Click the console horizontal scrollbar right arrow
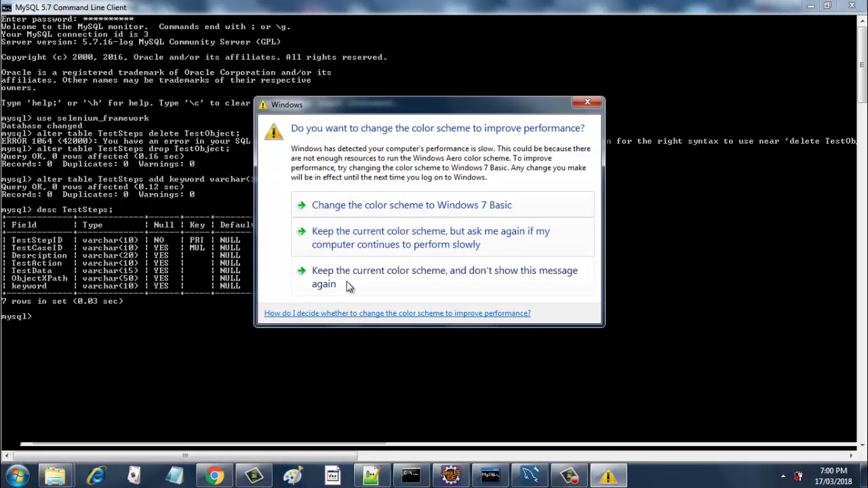Screen dimensions: 868x488 851,455
